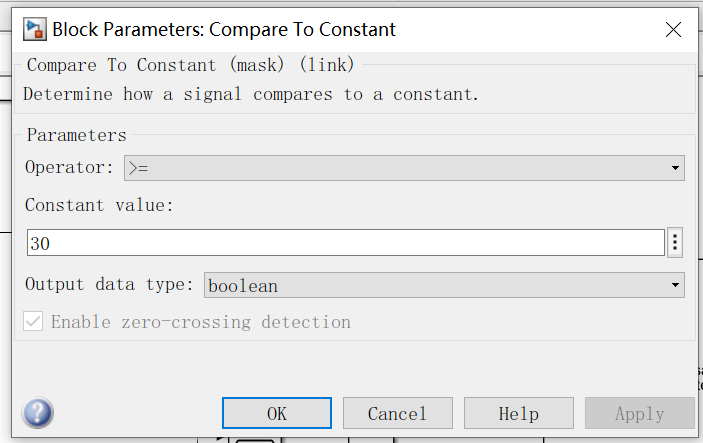Open the Operator combo box showing >=

click(400, 168)
